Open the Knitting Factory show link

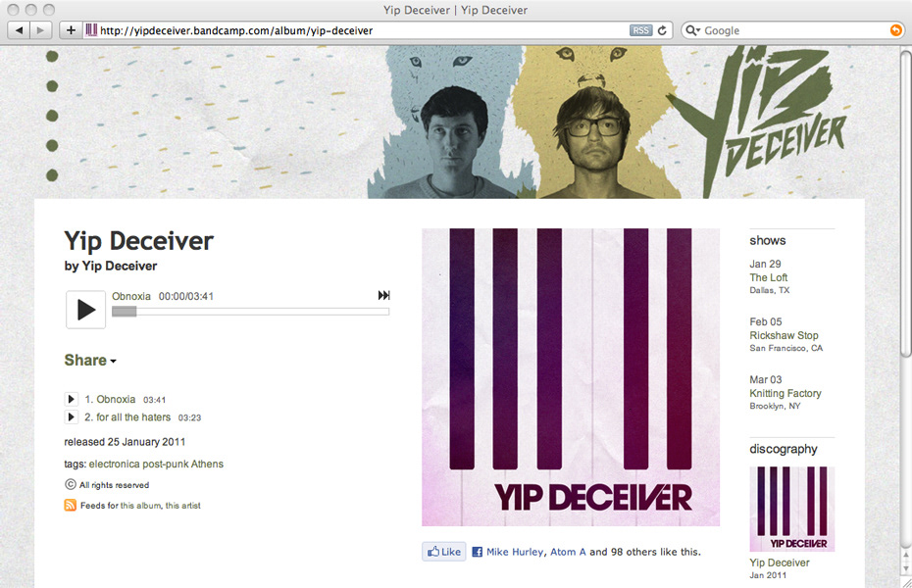(x=785, y=393)
